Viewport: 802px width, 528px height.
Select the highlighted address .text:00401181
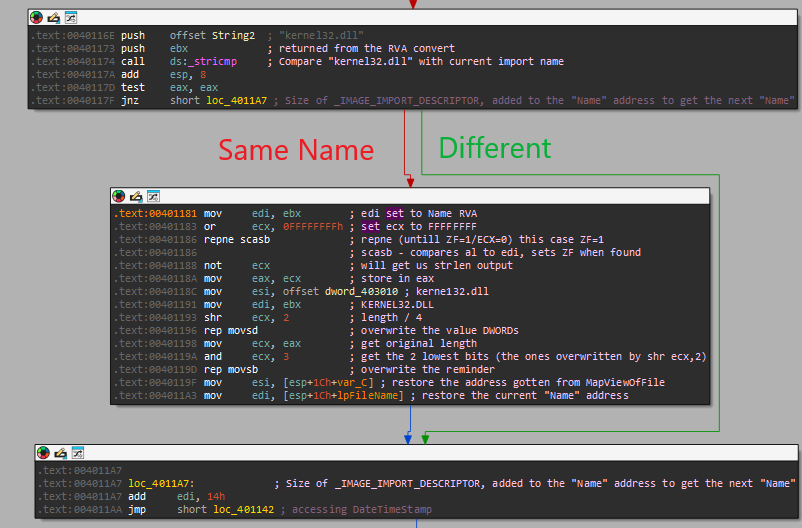[x=155, y=214]
